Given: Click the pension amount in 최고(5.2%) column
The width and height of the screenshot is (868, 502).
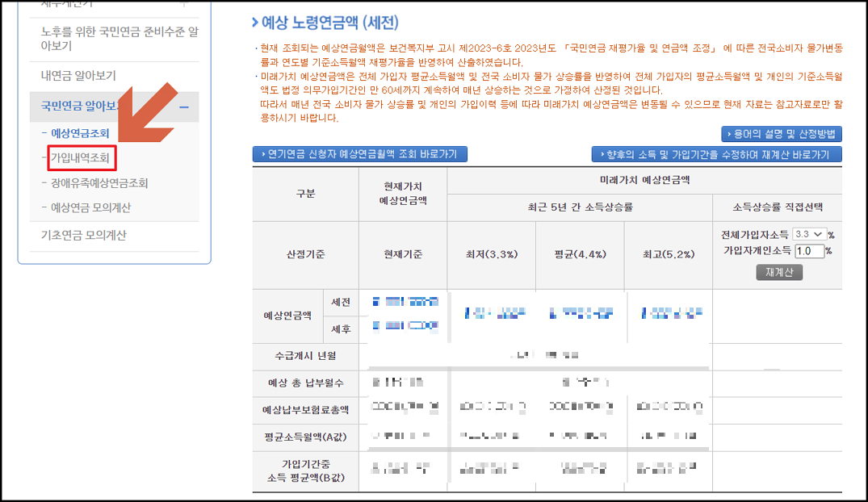Looking at the screenshot, I should [669, 311].
